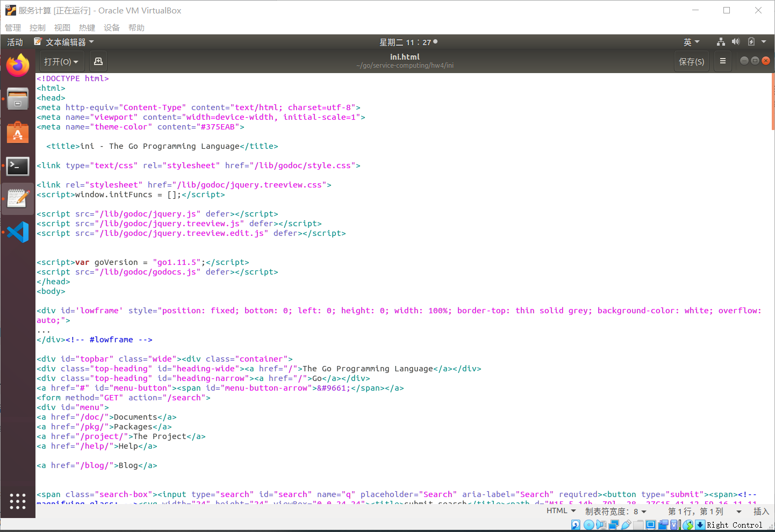
Task: Click the VirtualBox window title icon
Action: click(11, 10)
